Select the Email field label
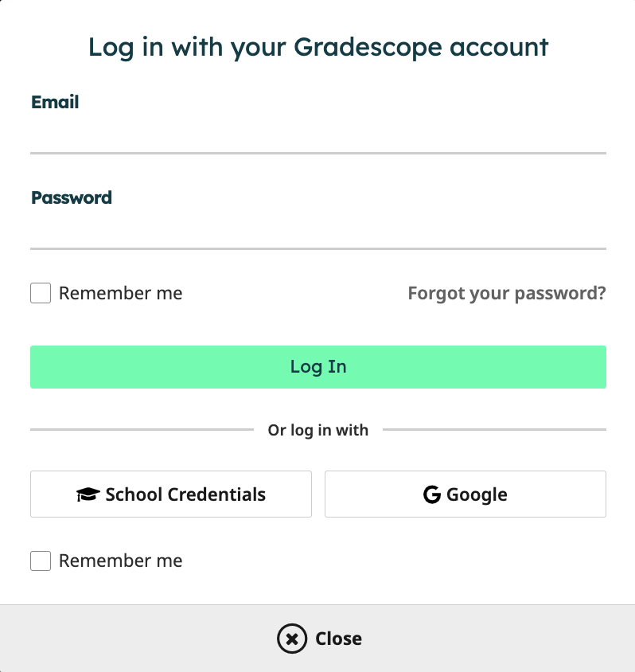635x672 pixels. coord(54,102)
